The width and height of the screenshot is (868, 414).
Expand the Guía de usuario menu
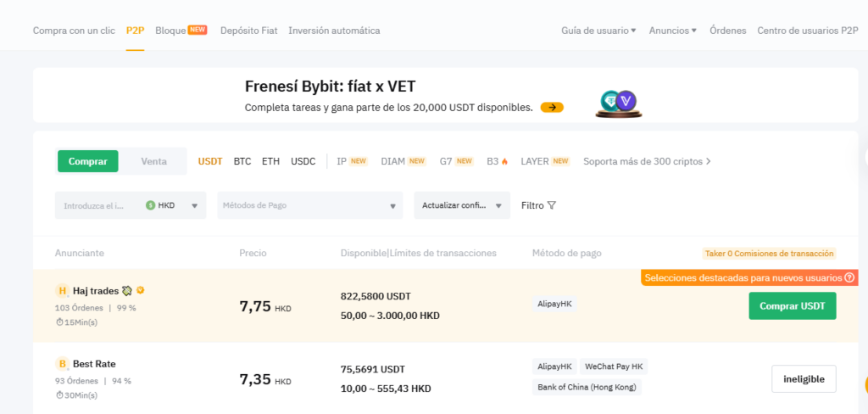click(x=599, y=31)
